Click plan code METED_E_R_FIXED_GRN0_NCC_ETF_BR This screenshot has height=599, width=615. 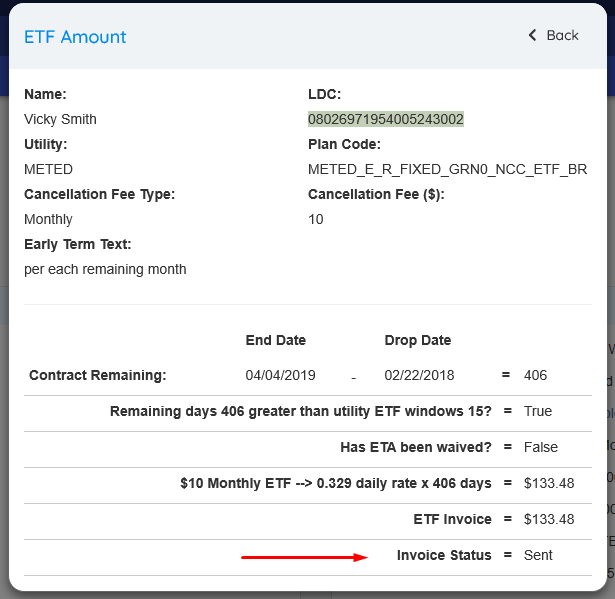448,169
